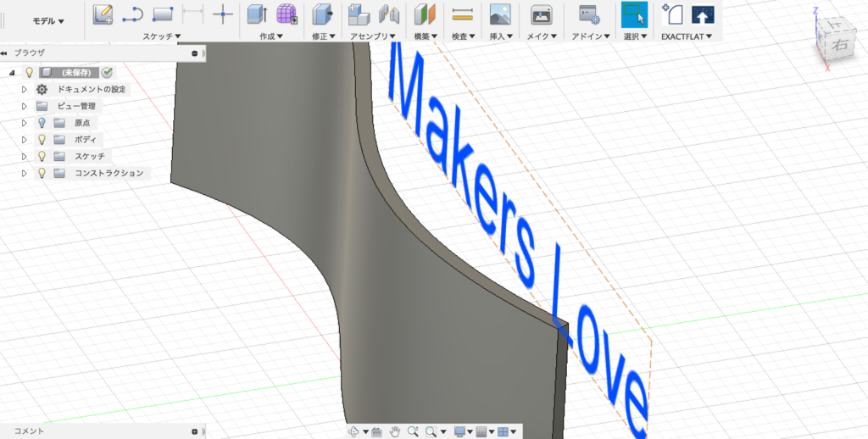868x439 pixels.
Task: Open the モデル workspace dropdown
Action: pos(47,20)
